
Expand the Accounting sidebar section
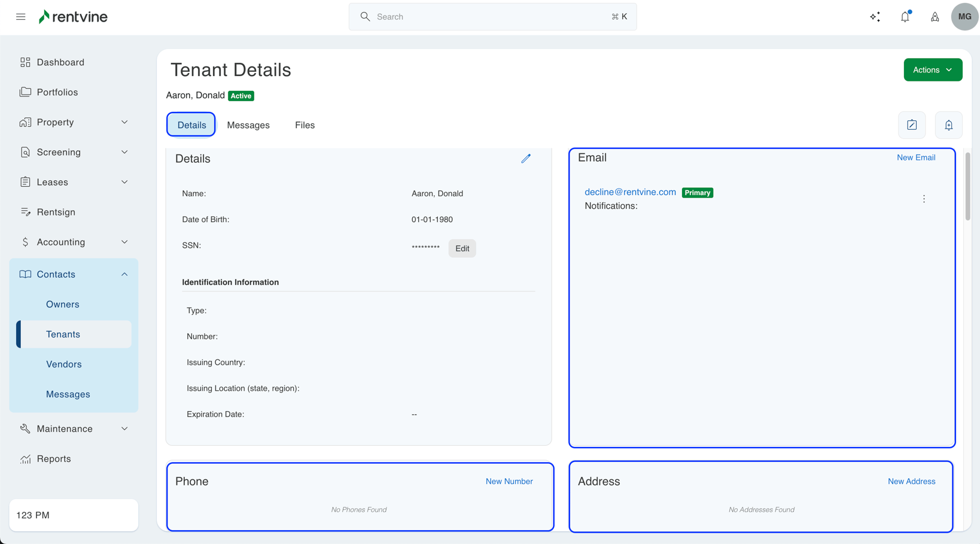click(124, 242)
